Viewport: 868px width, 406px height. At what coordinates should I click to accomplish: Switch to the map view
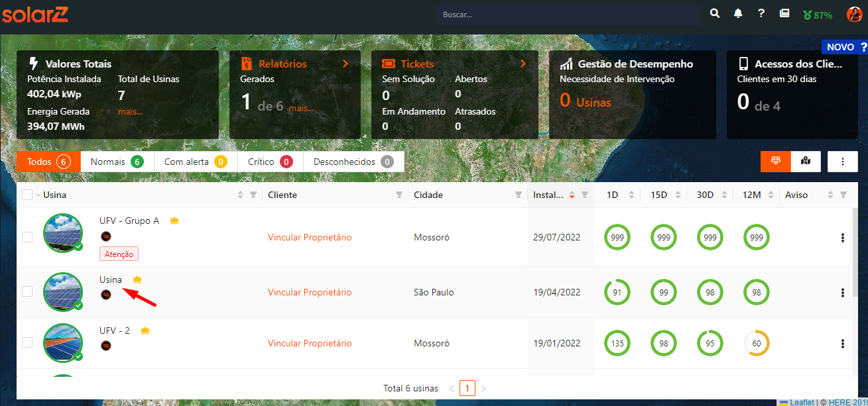(x=806, y=162)
